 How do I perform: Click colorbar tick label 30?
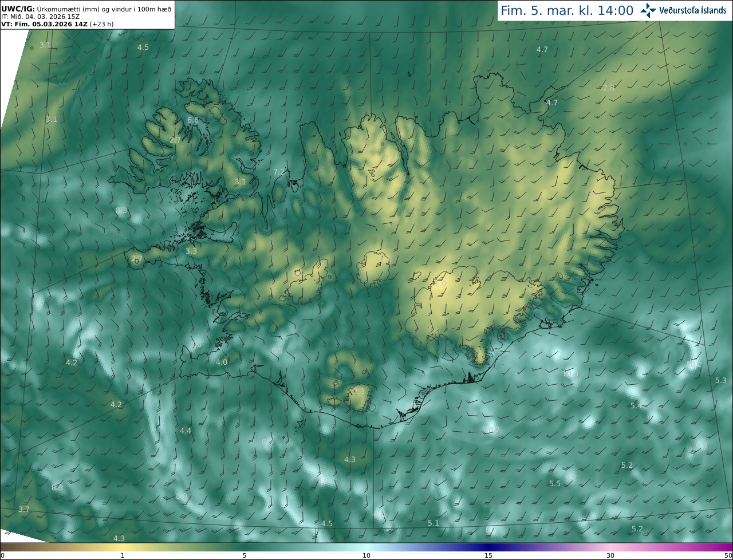click(x=610, y=555)
